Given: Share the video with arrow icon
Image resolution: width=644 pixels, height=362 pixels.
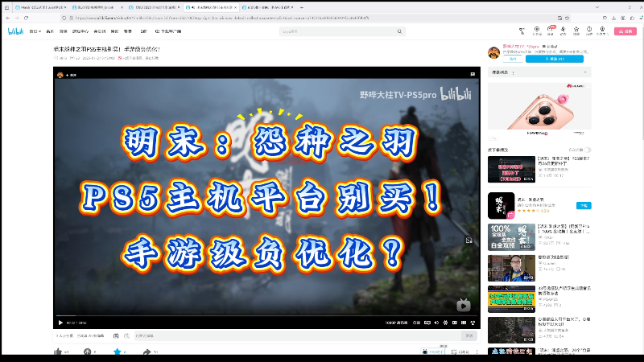Looking at the screenshot, I should (x=147, y=352).
